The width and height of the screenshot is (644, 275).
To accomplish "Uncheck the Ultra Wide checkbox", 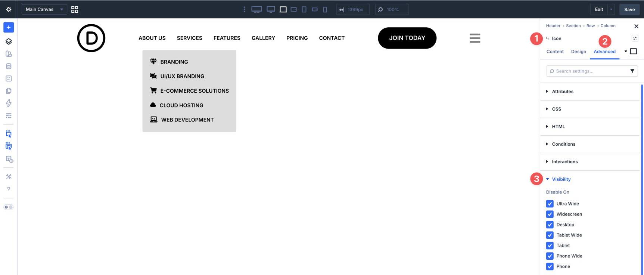I will (x=550, y=204).
